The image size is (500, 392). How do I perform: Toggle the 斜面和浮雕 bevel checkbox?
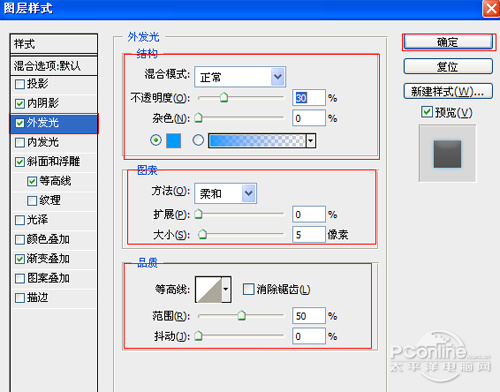[x=20, y=162]
